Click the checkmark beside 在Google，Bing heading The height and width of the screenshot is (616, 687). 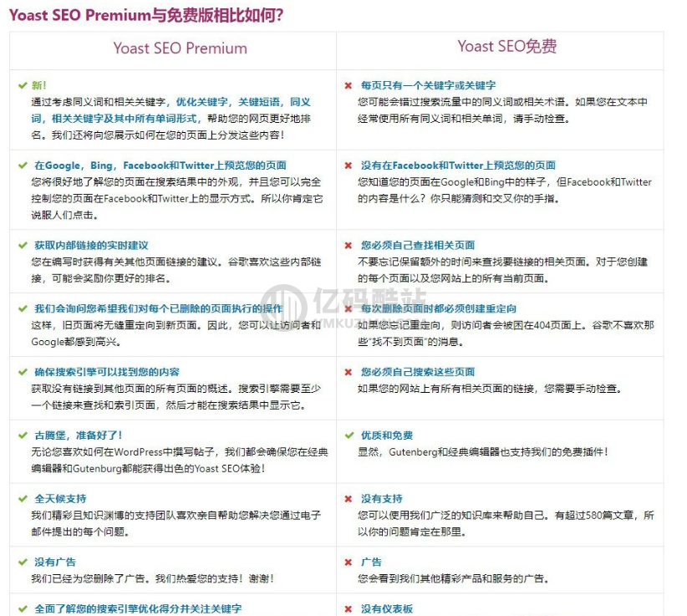coord(23,165)
